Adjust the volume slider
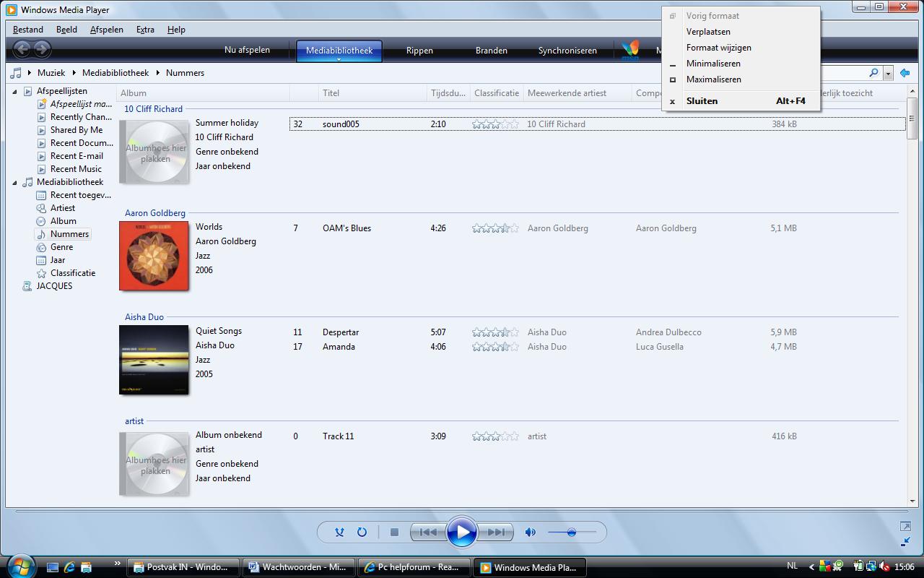Viewport: 924px width, 578px height. (572, 532)
